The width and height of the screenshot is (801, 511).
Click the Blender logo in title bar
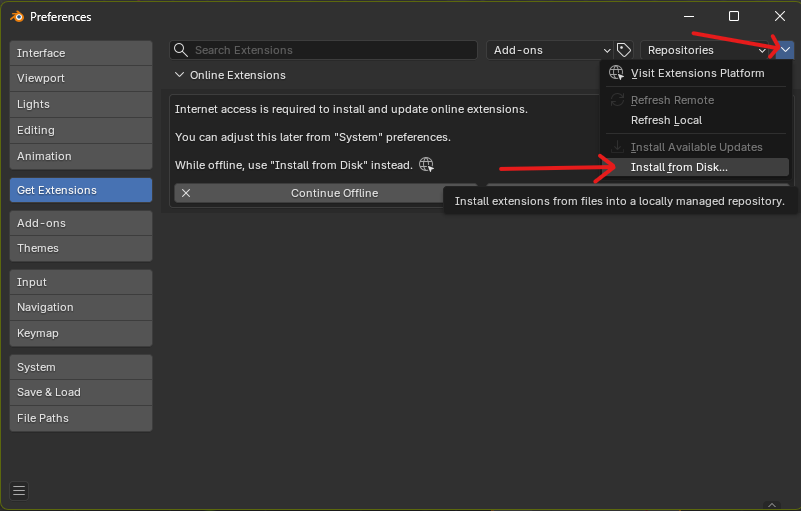point(16,17)
